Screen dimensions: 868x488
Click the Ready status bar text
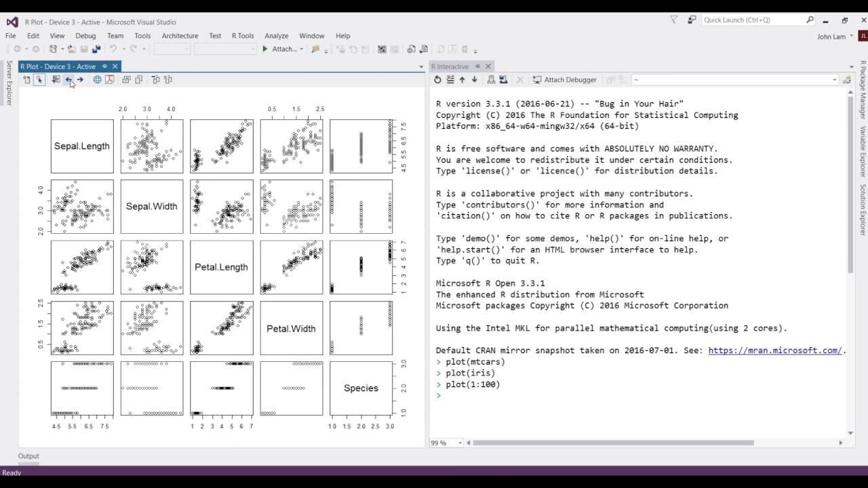(12, 473)
